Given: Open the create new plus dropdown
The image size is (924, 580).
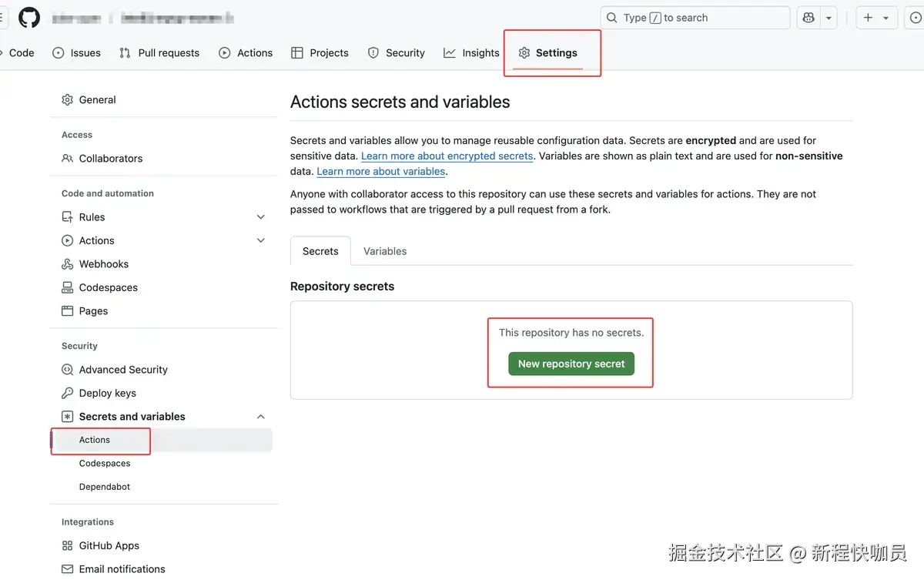Looking at the screenshot, I should click(x=875, y=18).
